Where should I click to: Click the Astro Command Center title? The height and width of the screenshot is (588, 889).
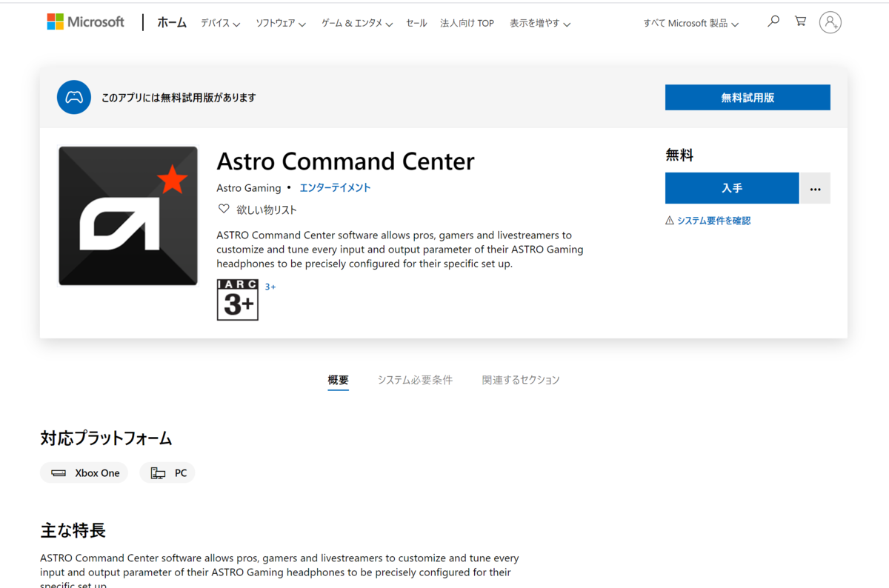(345, 161)
